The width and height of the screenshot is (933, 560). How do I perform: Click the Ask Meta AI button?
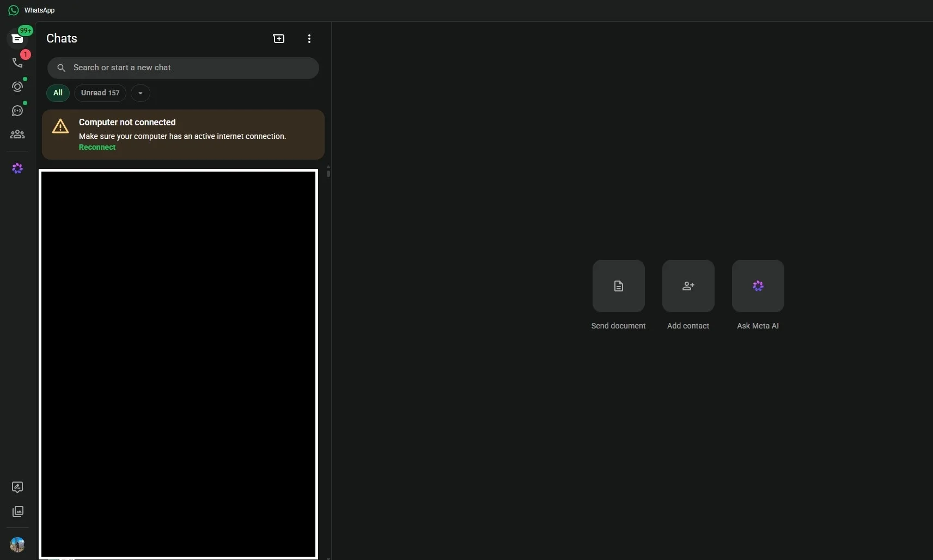point(758,286)
